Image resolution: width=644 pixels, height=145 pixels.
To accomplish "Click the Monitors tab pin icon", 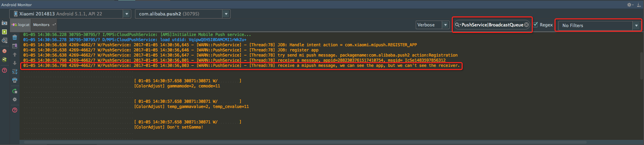I will tap(54, 25).
